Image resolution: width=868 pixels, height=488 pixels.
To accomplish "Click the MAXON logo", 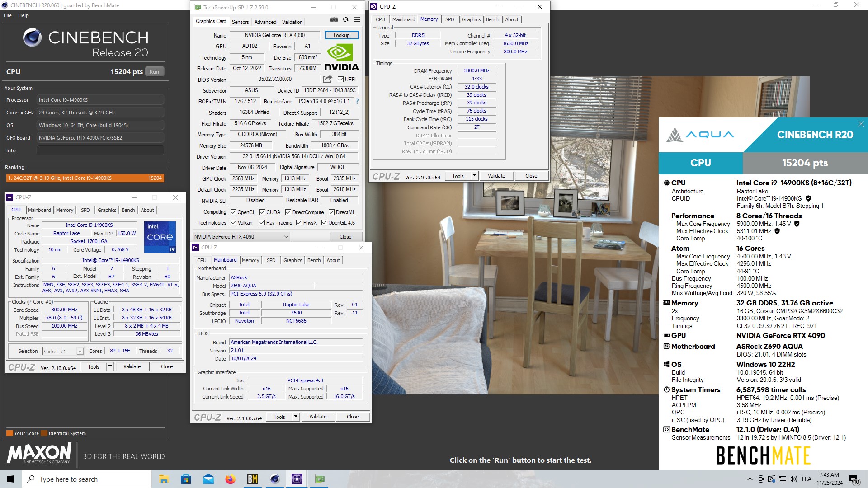I will click(39, 453).
